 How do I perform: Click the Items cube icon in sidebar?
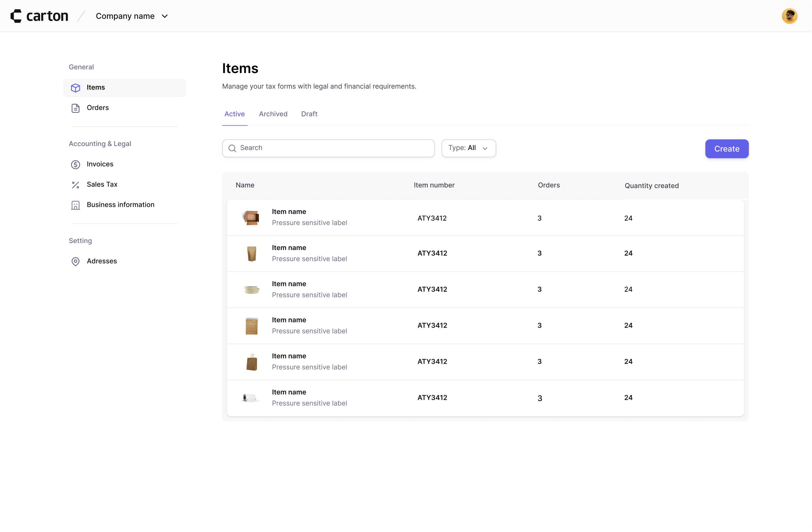pos(76,88)
